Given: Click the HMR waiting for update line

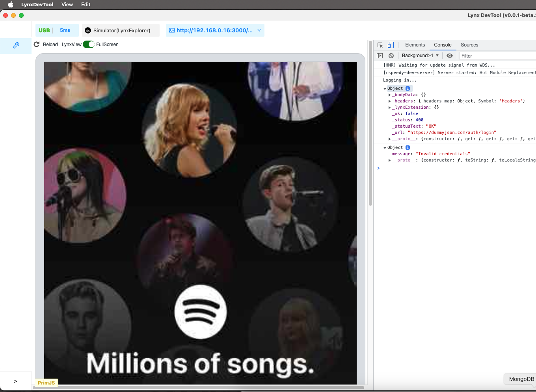Looking at the screenshot, I should click(439, 65).
